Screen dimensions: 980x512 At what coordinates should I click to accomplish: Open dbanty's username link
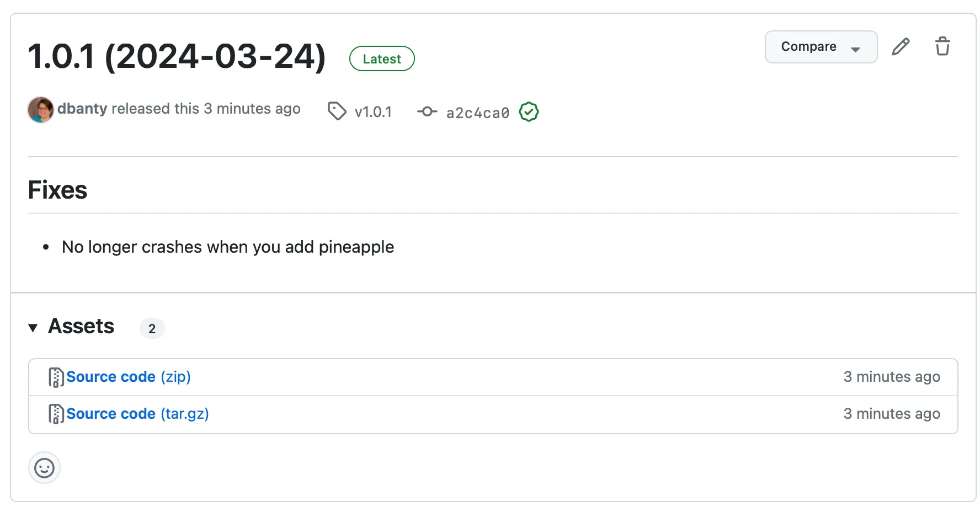(82, 109)
